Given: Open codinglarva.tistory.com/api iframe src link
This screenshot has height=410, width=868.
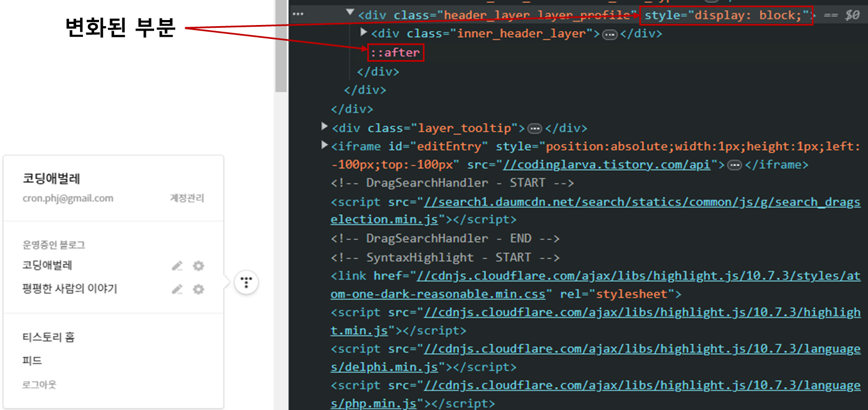Looking at the screenshot, I should 606,165.
